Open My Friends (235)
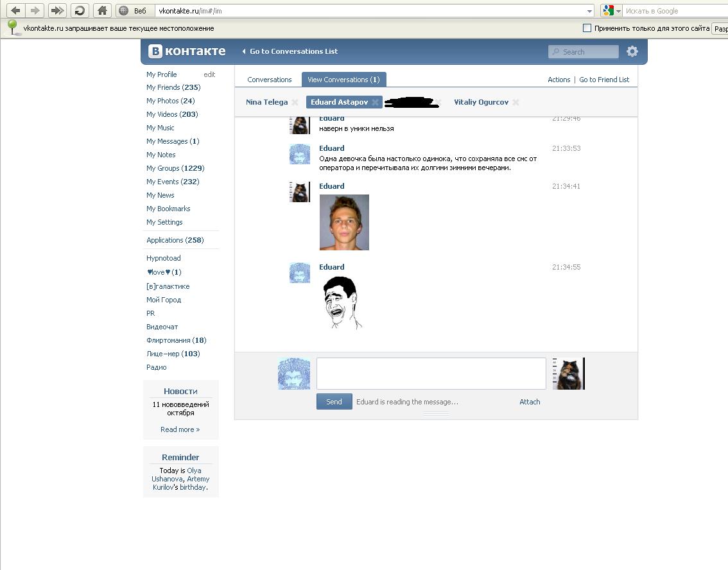The image size is (728, 570). (173, 87)
